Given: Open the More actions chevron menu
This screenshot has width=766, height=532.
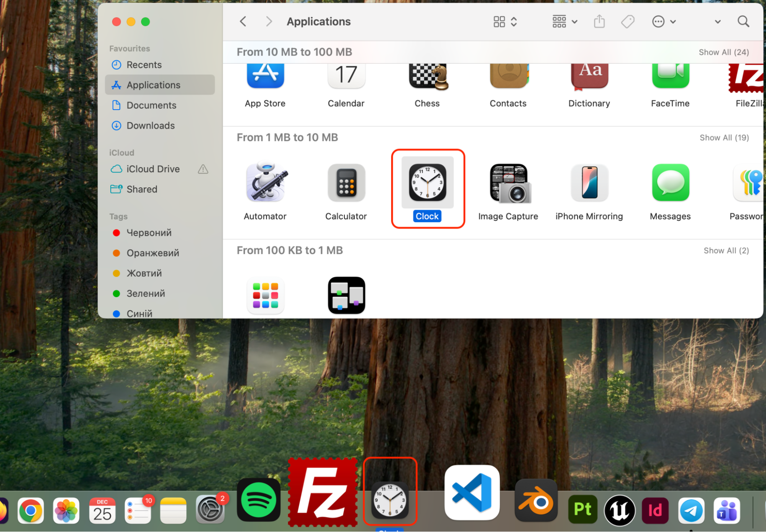Looking at the screenshot, I should point(664,21).
